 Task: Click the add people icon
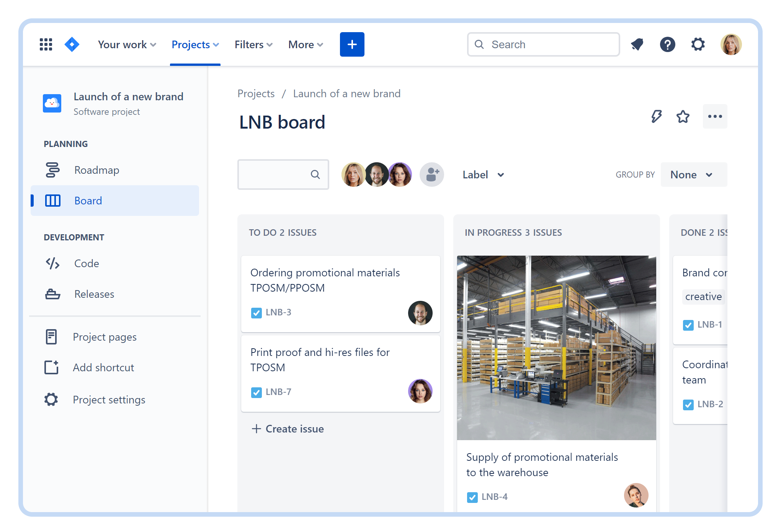(x=432, y=175)
